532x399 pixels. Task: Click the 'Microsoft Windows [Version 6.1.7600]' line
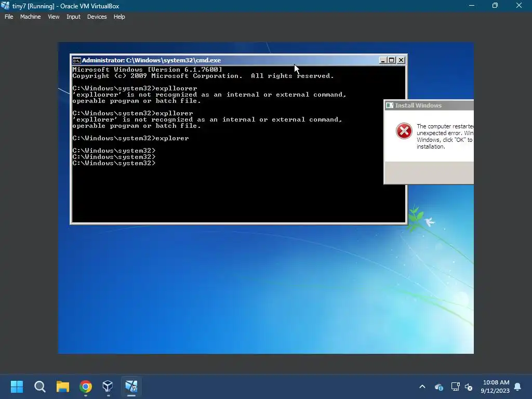(147, 70)
